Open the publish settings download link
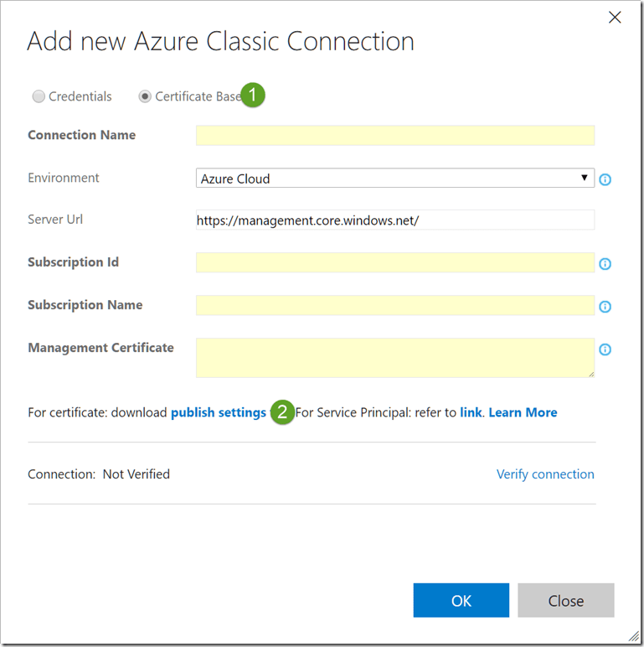Image resolution: width=644 pixels, height=647 pixels. tap(219, 412)
